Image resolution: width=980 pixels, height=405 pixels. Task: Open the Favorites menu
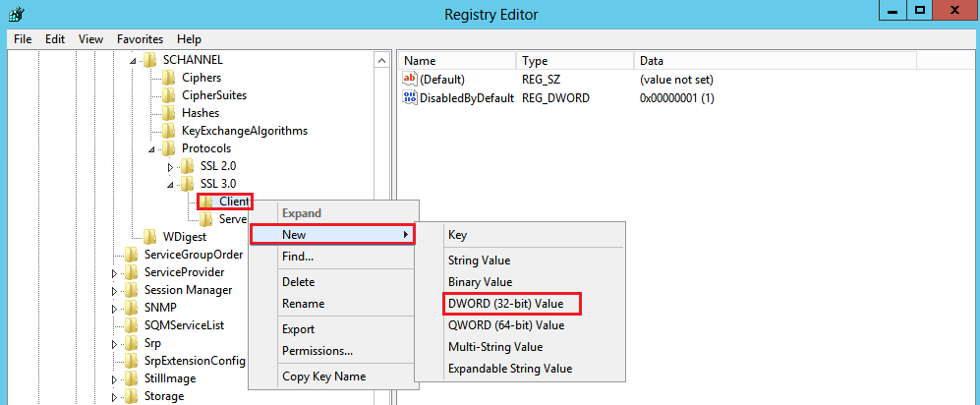pos(140,39)
